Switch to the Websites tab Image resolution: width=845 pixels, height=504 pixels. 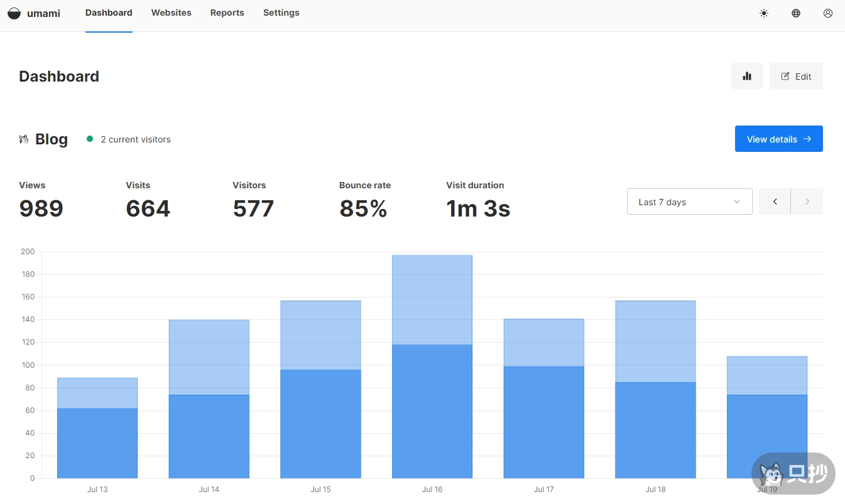coord(171,13)
